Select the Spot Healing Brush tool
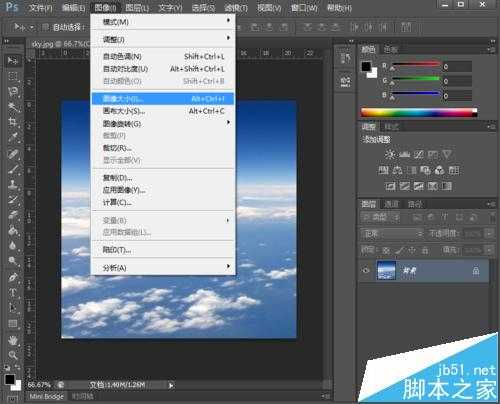The image size is (500, 404). click(x=13, y=154)
